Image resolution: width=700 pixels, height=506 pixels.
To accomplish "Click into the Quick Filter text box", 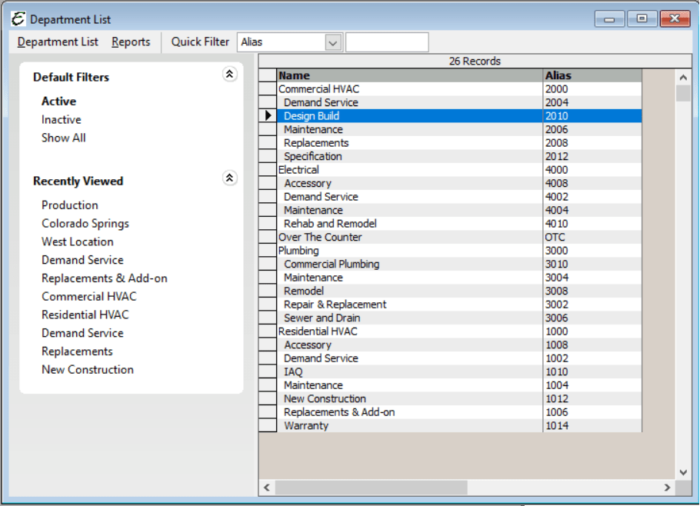I will tap(387, 42).
